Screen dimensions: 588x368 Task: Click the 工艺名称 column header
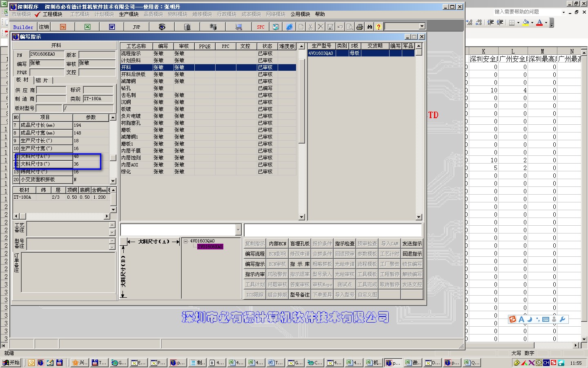point(136,46)
